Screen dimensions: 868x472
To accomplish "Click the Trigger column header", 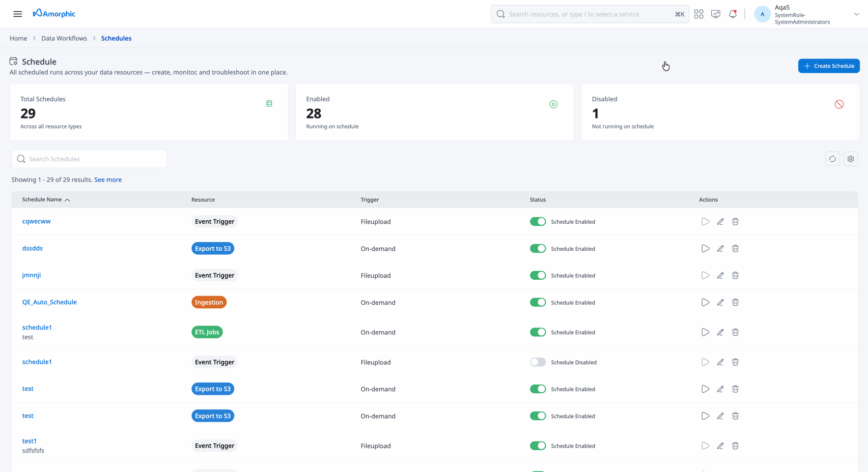I will [x=370, y=200].
